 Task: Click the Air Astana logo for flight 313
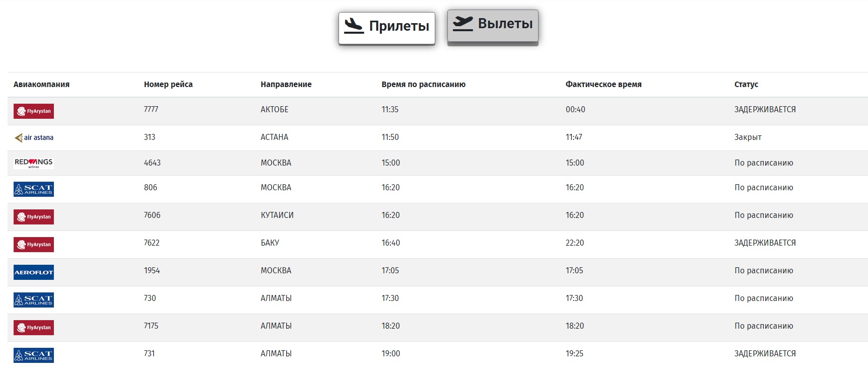coord(34,137)
